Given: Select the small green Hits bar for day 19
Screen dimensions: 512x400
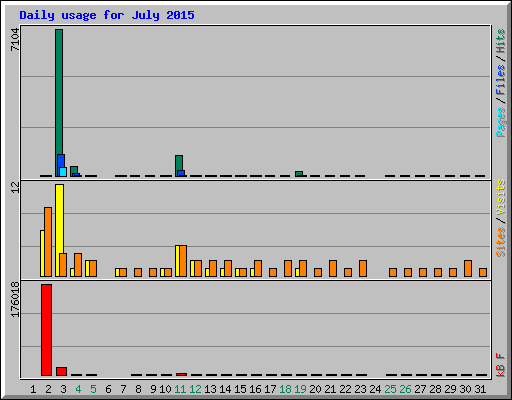Looking at the screenshot, I should (x=299, y=174).
